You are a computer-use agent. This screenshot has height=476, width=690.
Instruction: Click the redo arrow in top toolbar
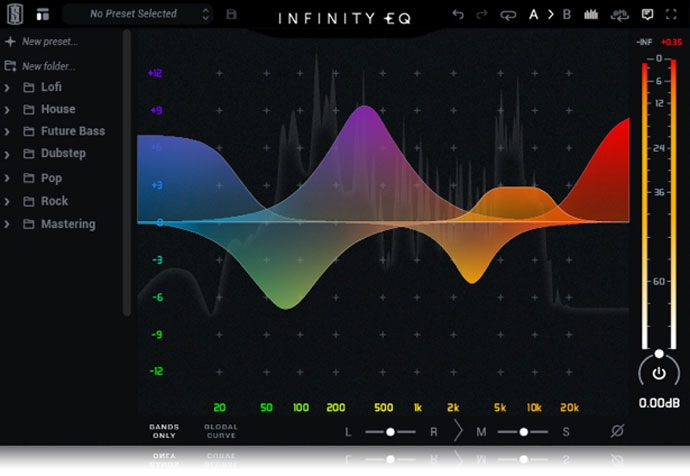[481, 15]
